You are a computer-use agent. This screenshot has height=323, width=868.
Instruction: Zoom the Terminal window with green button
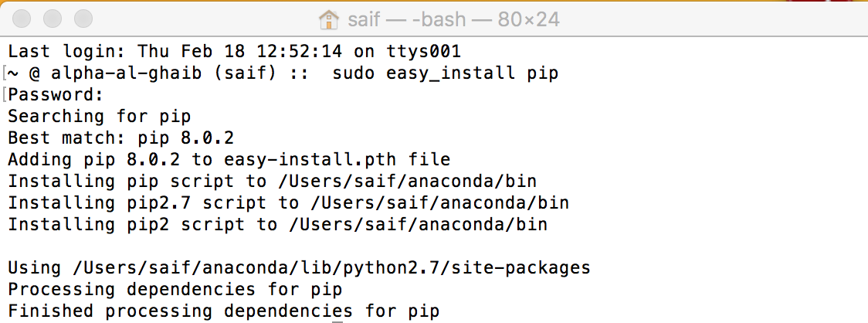(x=82, y=18)
